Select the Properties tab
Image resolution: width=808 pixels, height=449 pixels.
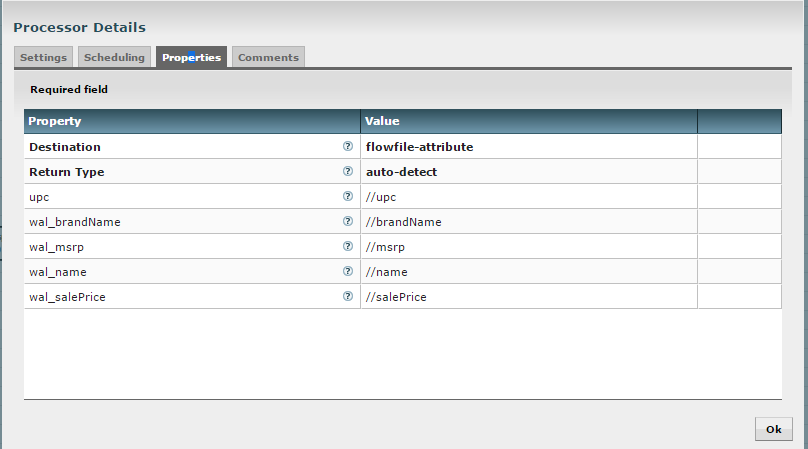(191, 58)
